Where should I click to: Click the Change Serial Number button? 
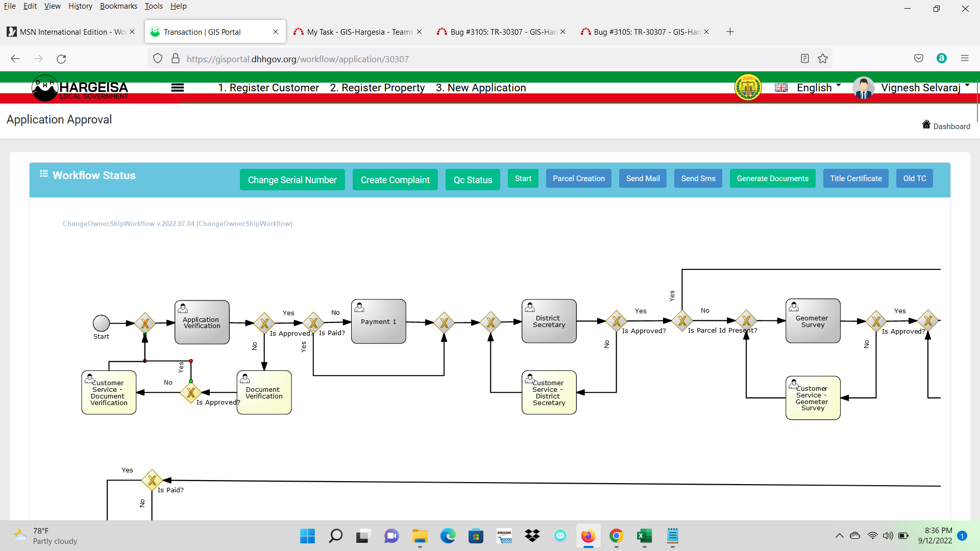pos(292,180)
